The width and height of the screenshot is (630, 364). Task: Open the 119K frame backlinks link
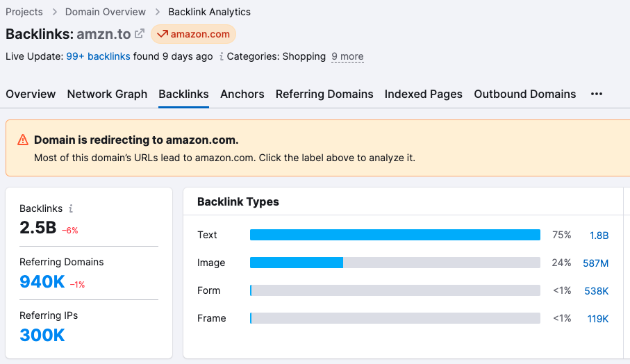click(x=598, y=319)
